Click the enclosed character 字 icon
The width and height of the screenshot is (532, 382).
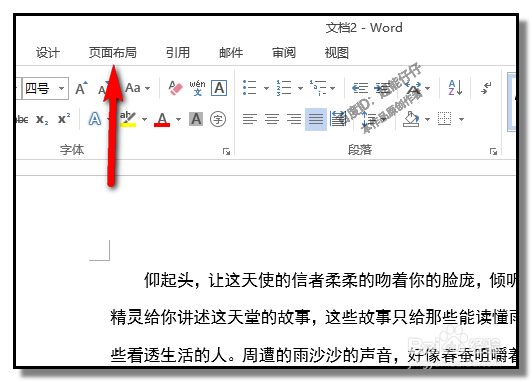click(x=218, y=119)
